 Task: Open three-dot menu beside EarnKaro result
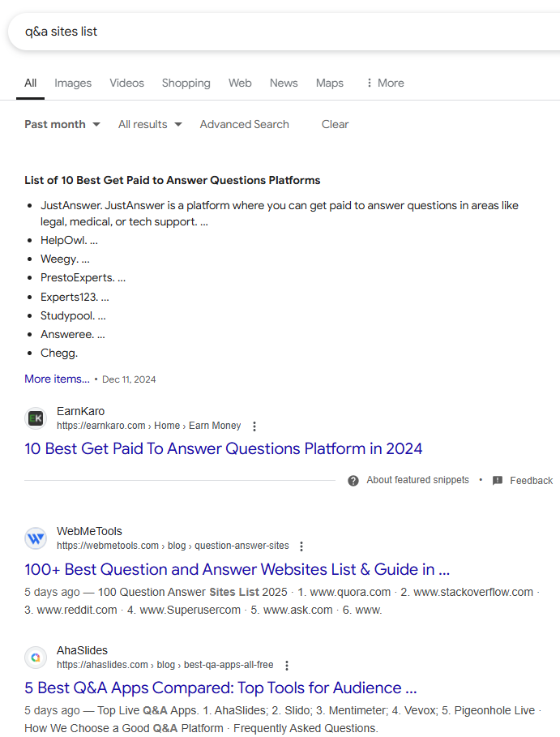254,426
